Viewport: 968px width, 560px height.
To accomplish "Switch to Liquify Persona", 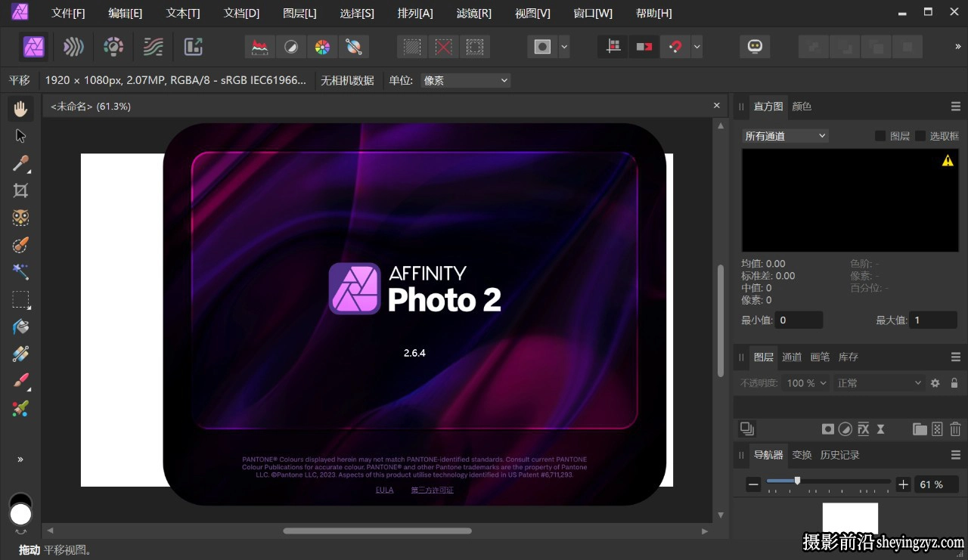I will click(73, 47).
